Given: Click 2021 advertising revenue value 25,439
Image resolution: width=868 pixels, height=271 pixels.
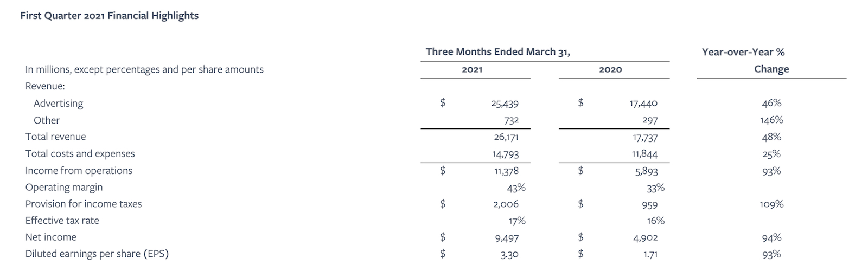Looking at the screenshot, I should (x=505, y=104).
